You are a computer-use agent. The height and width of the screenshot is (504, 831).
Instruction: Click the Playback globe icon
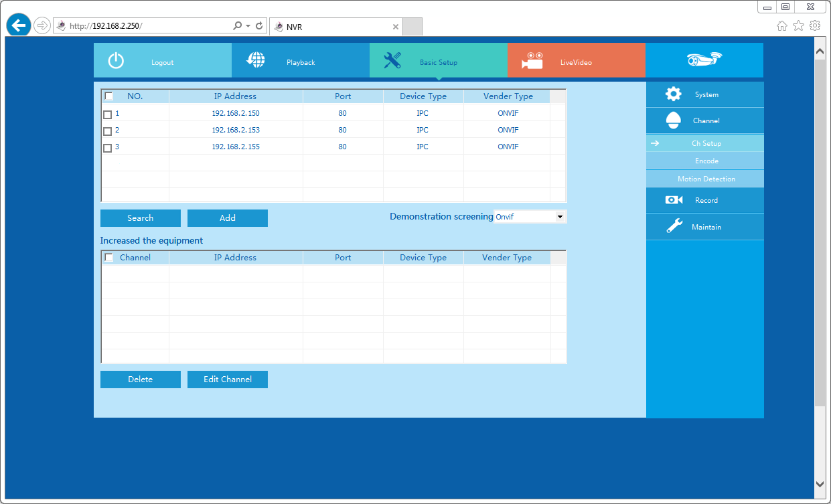coord(255,60)
